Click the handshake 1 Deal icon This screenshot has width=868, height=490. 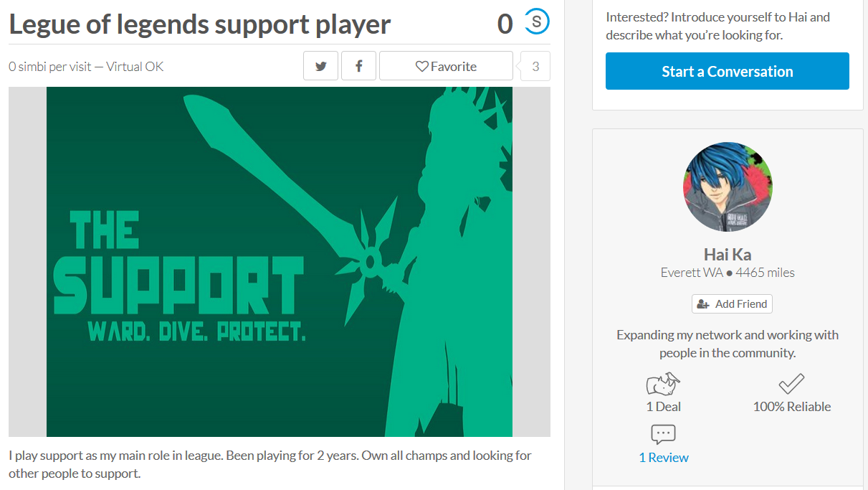pos(663,384)
